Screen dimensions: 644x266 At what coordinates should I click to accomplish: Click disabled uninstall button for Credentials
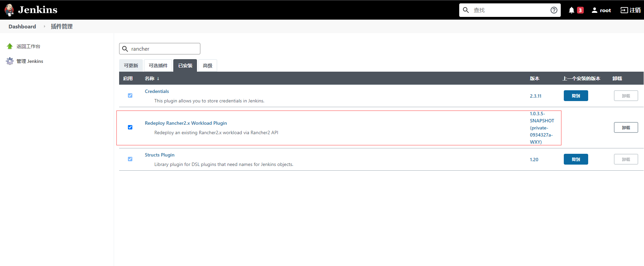tap(626, 96)
